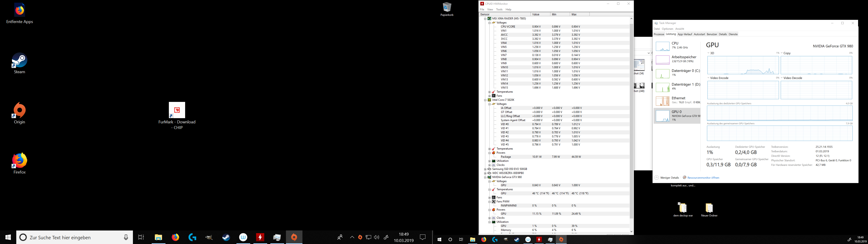This screenshot has height=244, width=868.
Task: Click Ressourcenmonitor öffnen link
Action: (x=703, y=178)
